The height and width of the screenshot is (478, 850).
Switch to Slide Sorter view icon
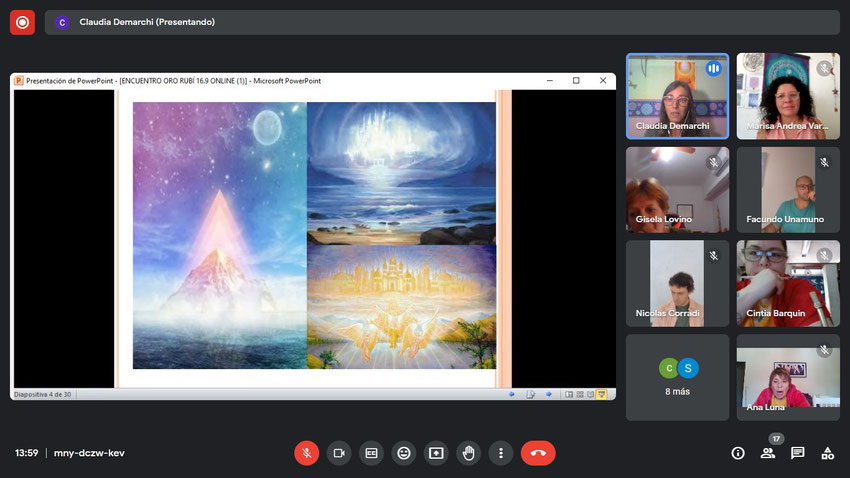pos(580,395)
